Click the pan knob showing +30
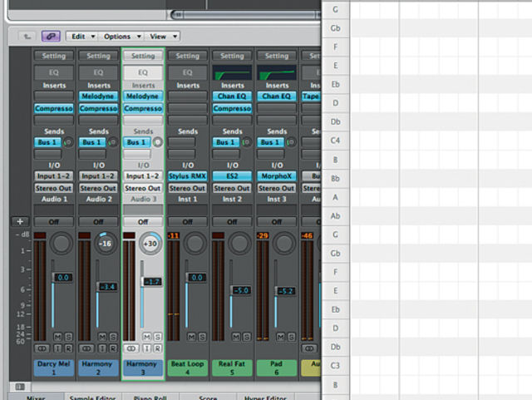 click(150, 244)
